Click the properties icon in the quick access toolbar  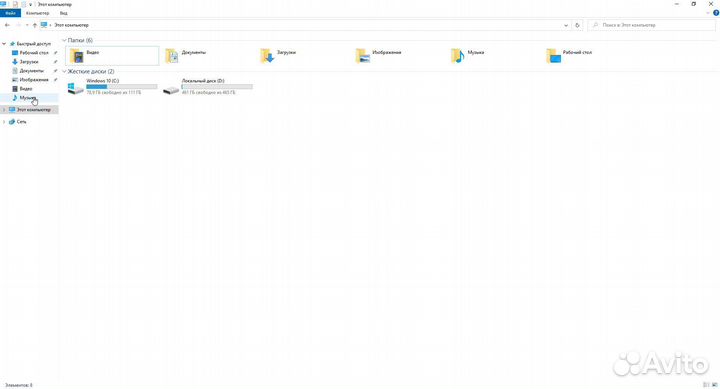(x=15, y=4)
